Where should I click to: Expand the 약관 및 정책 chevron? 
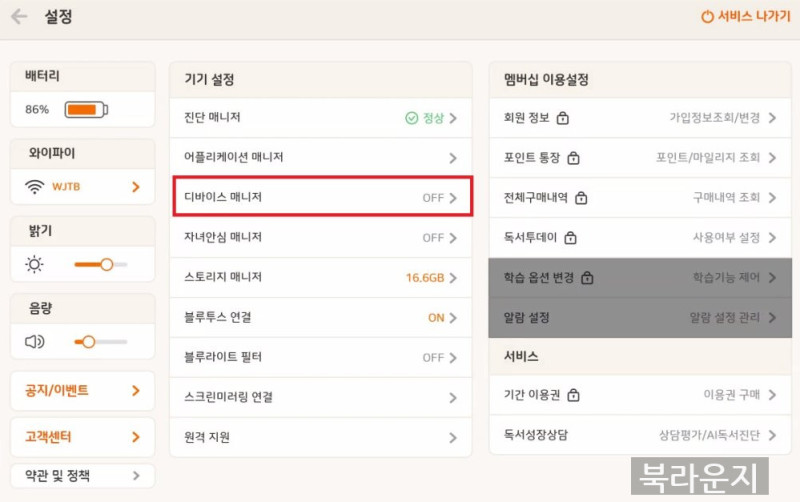click(136, 475)
